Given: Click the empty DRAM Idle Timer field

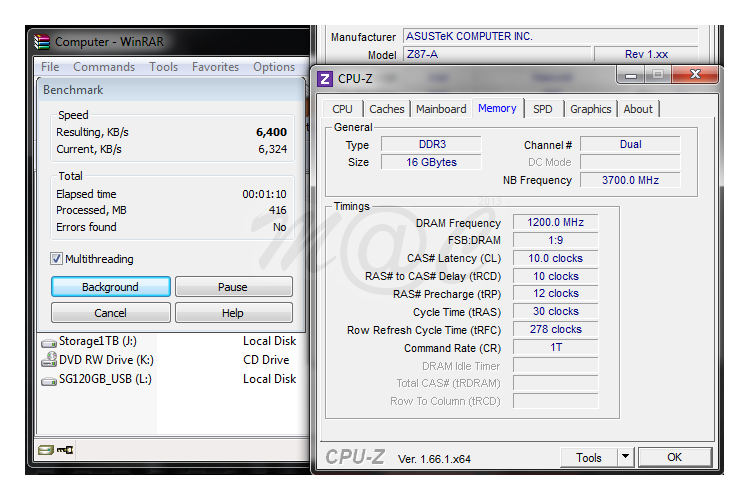Looking at the screenshot, I should tap(556, 366).
